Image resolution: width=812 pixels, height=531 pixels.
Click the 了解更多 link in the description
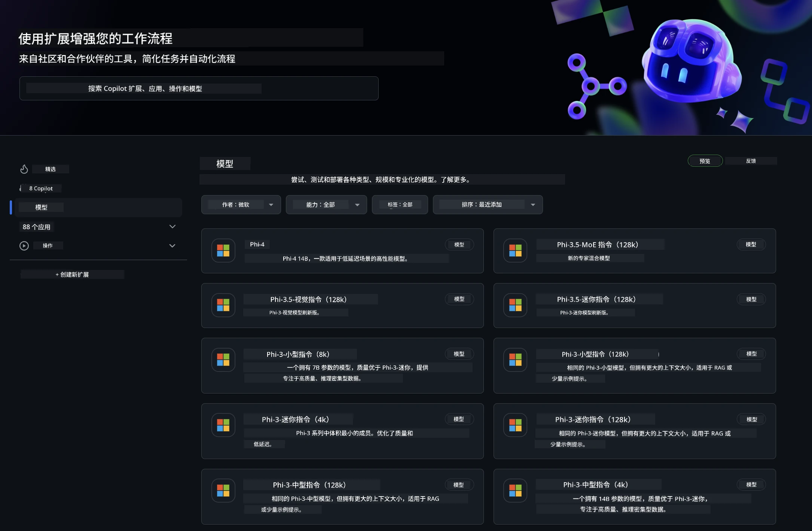point(453,180)
